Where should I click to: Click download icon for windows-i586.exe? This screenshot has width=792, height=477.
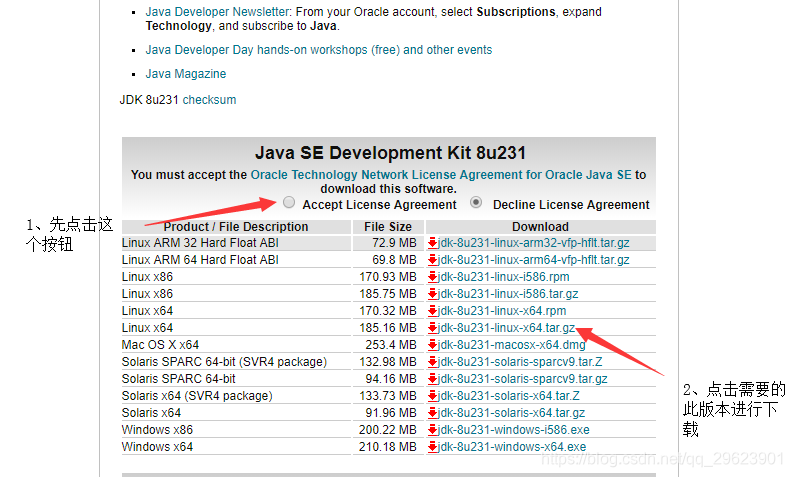tap(432, 430)
